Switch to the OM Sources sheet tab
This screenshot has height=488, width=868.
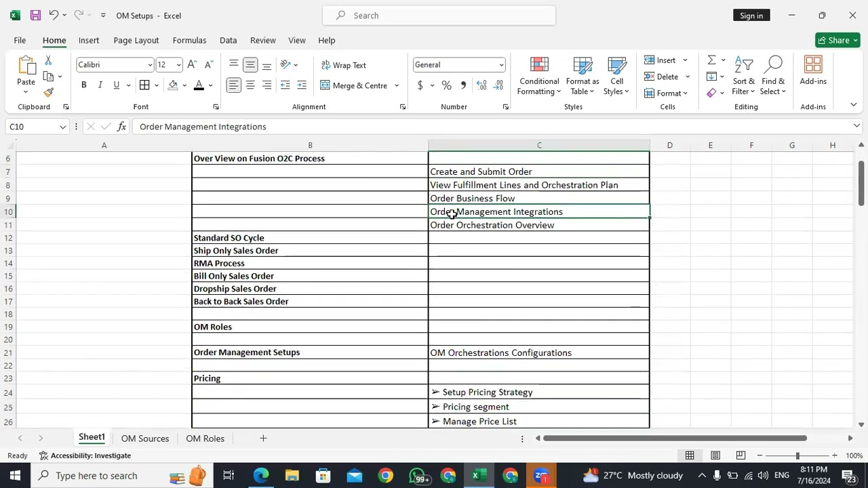pos(145,439)
